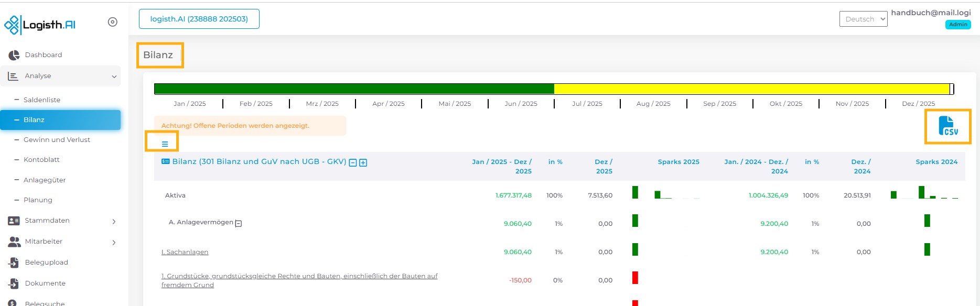Expand all rows with plus box in Bilanz header
This screenshot has width=980, height=306.
click(363, 163)
